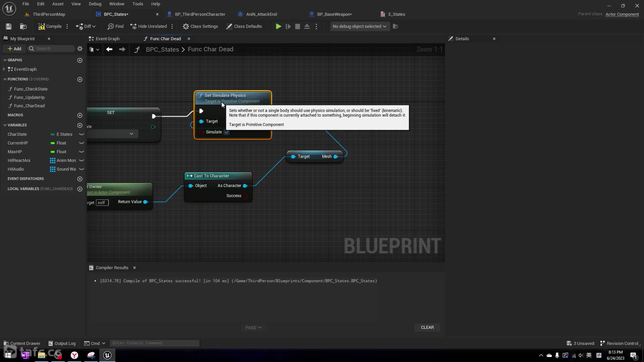Switch to the Event Graph tab

click(107, 39)
